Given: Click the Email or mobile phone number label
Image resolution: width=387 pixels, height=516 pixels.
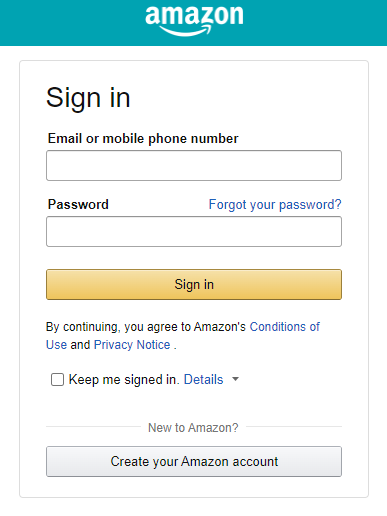Looking at the screenshot, I should 143,139.
